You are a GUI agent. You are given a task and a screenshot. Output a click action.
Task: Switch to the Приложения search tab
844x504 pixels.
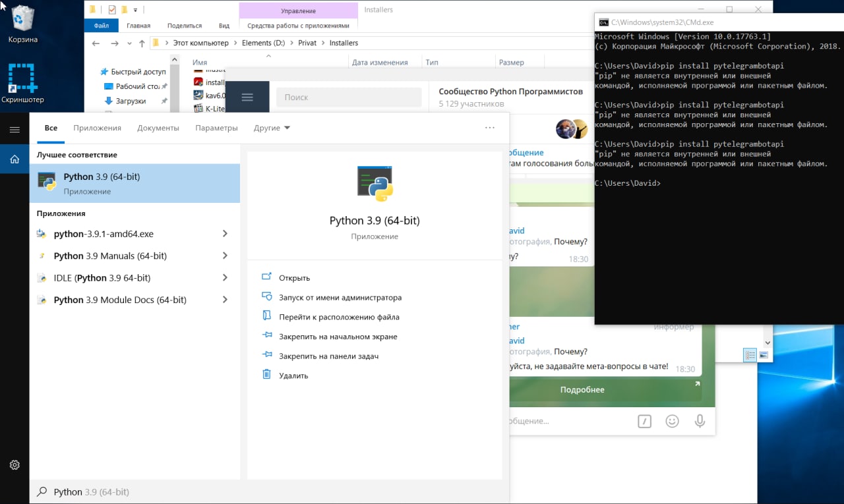pos(98,128)
